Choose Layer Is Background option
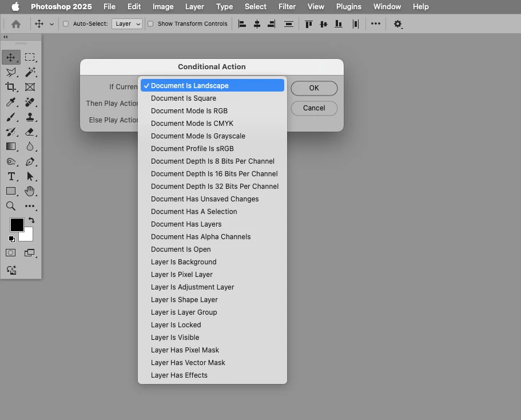The image size is (521, 420). click(212, 262)
